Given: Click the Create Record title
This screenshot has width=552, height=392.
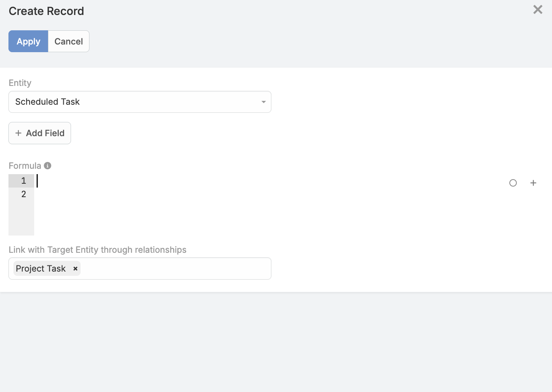Looking at the screenshot, I should point(46,11).
